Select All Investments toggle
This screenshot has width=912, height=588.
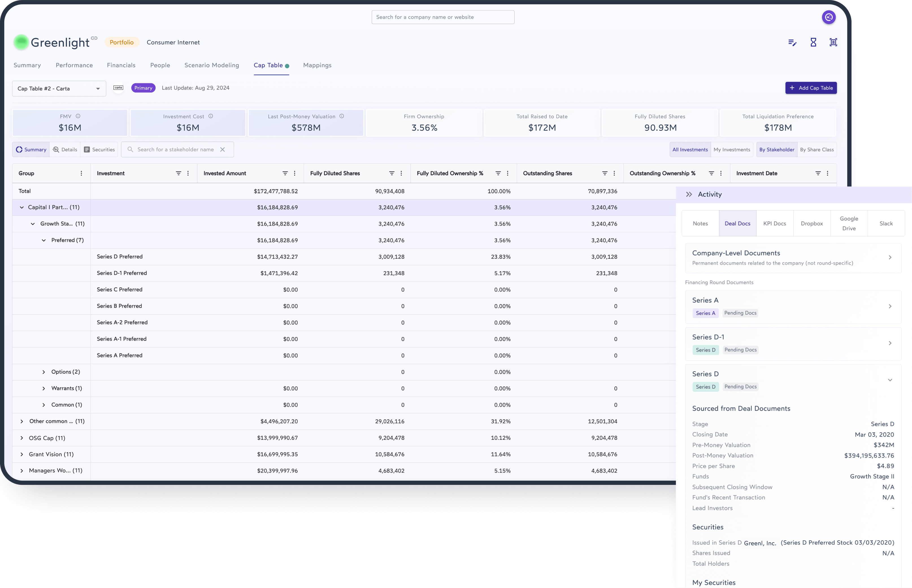pyautogui.click(x=690, y=150)
